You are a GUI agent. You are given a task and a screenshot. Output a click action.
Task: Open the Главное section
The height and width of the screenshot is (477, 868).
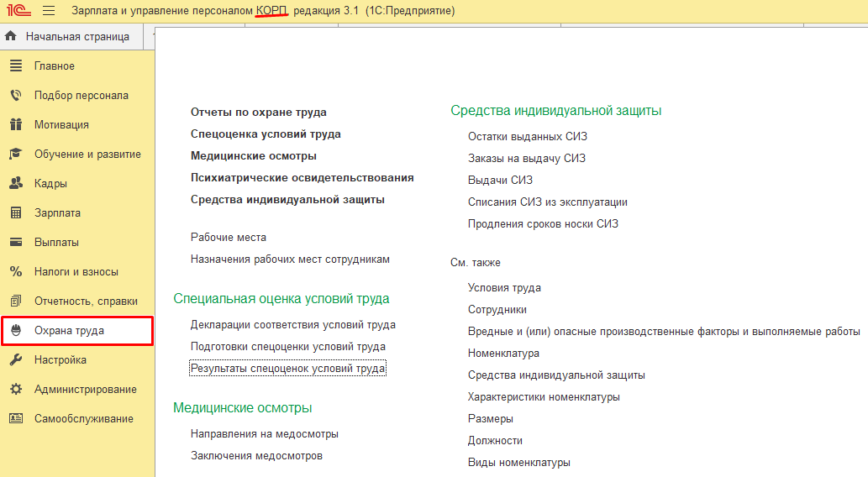(x=54, y=66)
